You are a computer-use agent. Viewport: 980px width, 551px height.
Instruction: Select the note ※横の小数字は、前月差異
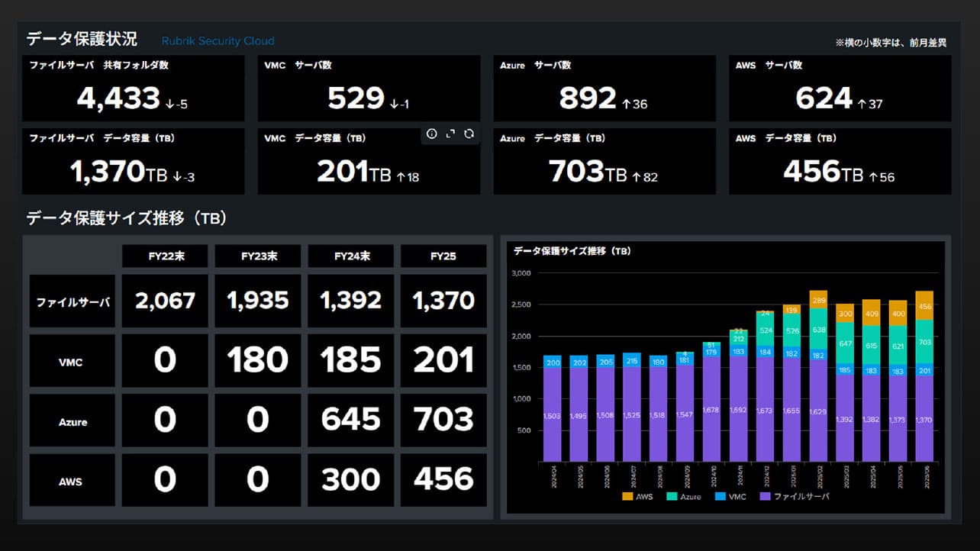tap(891, 43)
